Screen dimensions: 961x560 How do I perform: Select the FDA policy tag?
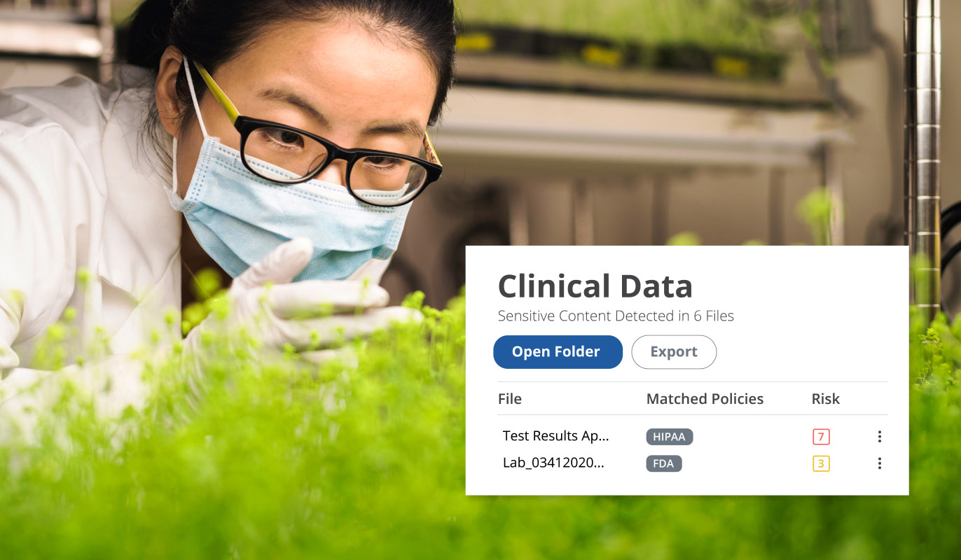[x=663, y=463]
